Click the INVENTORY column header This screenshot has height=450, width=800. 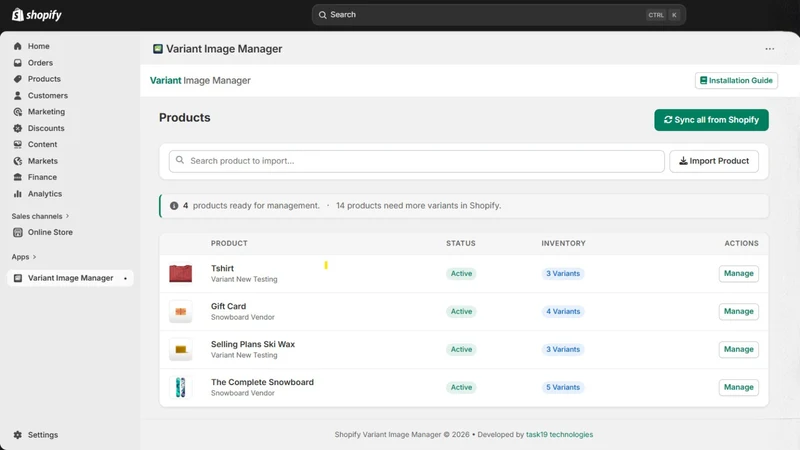point(563,243)
